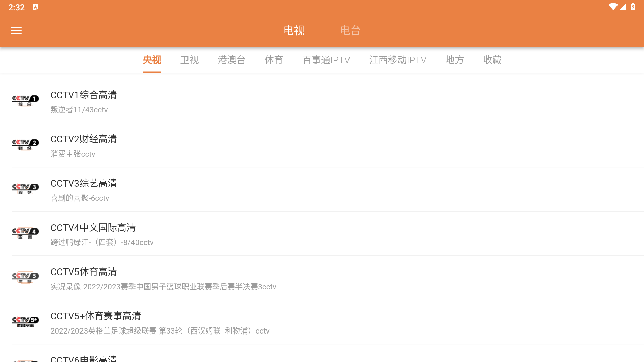The image size is (644, 362).
Task: Show the 收藏 favorites tab
Action: (x=492, y=60)
